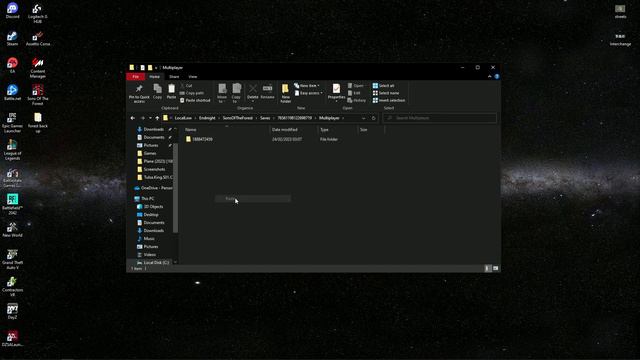The image size is (640, 360).
Task: Go back with the Back arrow
Action: (133, 118)
